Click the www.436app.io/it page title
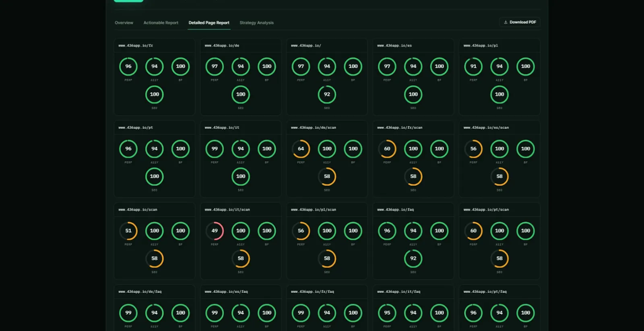 222,127
